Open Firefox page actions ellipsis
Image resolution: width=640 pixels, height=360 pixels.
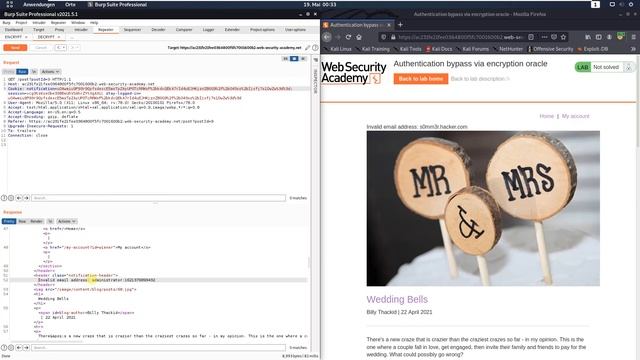pos(544,37)
